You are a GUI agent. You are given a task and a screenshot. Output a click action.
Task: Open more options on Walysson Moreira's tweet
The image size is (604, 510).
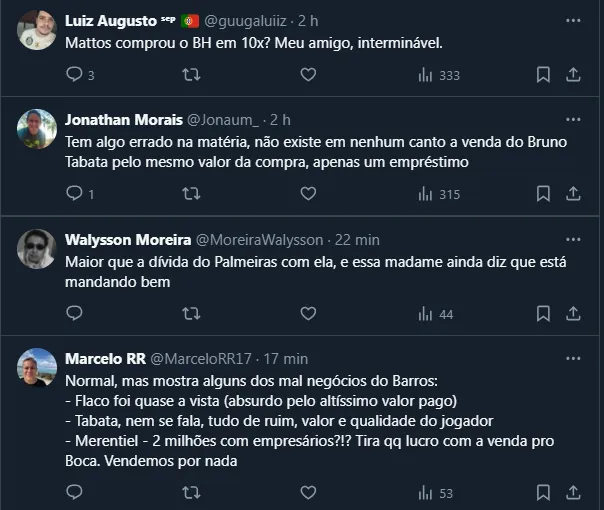pyautogui.click(x=572, y=240)
